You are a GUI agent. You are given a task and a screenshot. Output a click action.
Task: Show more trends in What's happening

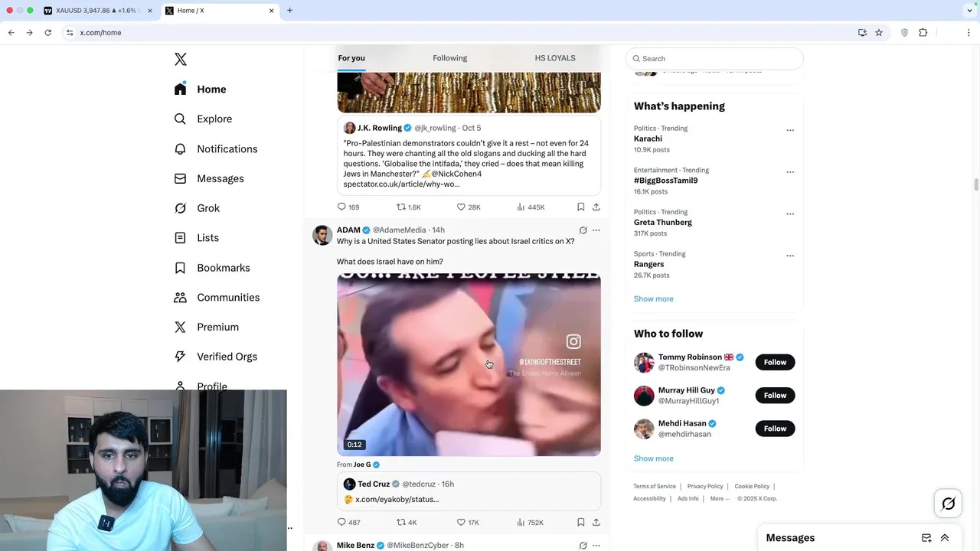[653, 298]
